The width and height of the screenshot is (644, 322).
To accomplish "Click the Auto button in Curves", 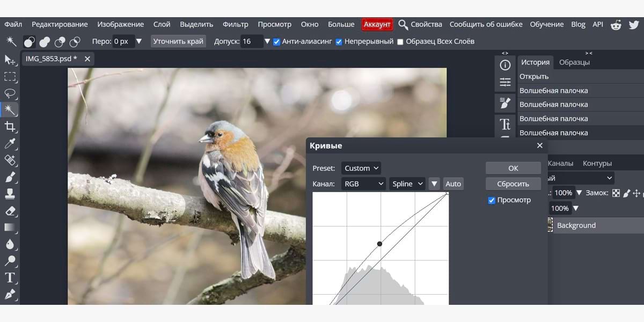I will 453,184.
